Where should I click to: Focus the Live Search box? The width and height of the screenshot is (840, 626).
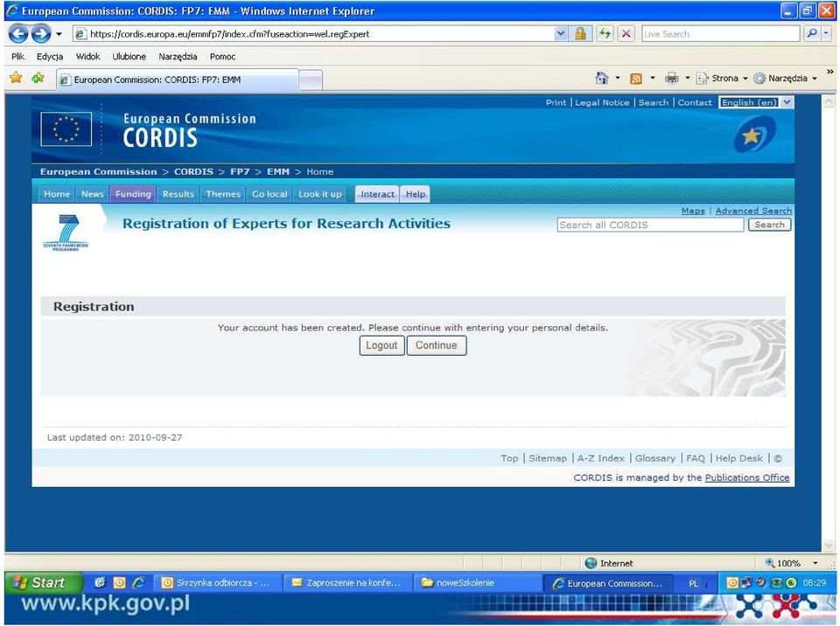point(720,34)
